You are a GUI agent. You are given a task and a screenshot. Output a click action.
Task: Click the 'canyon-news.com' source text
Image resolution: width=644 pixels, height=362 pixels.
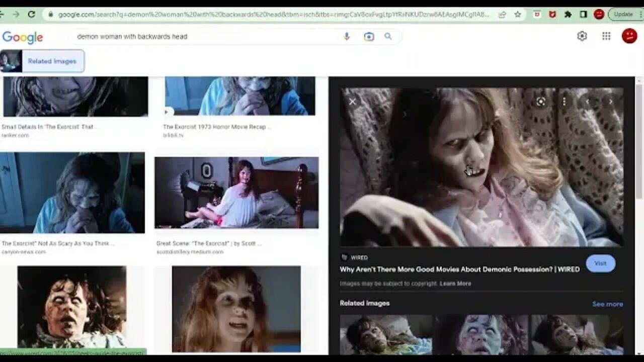click(24, 252)
